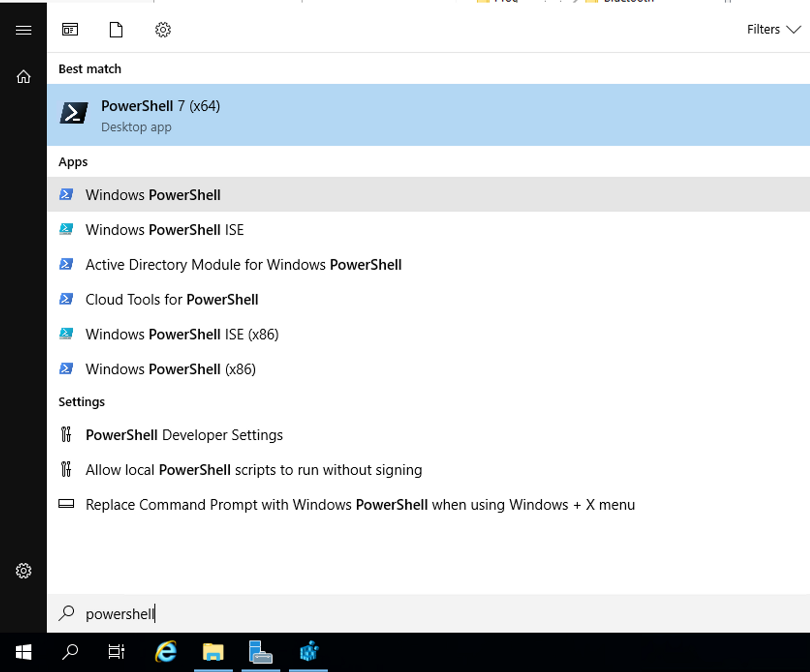Launch Cloud Tools for PowerShell
The width and height of the screenshot is (810, 672).
click(x=172, y=300)
